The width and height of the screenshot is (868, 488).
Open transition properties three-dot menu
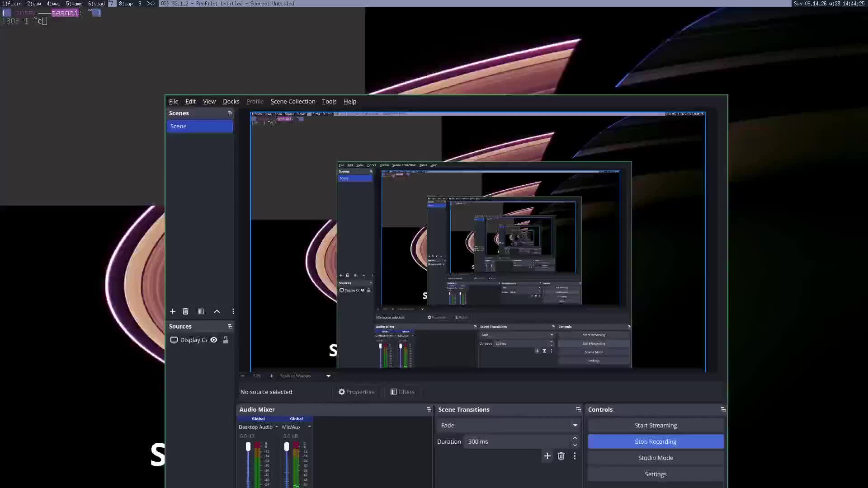pyautogui.click(x=575, y=456)
